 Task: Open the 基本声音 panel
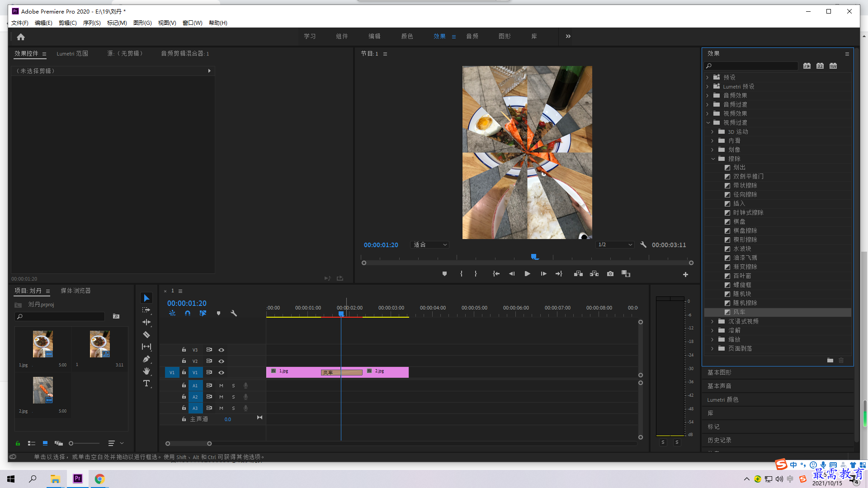719,386
